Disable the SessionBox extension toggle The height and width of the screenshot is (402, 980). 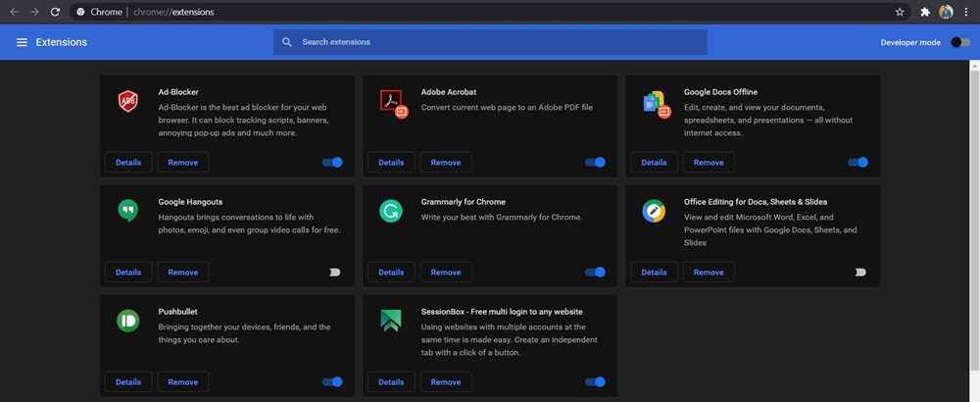tap(595, 382)
